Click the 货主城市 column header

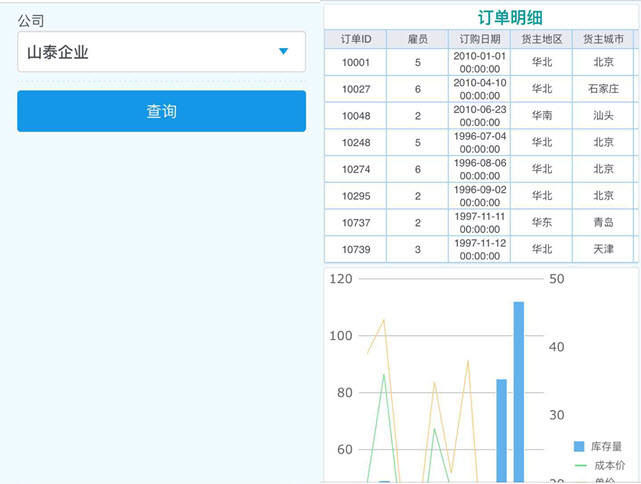[603, 39]
